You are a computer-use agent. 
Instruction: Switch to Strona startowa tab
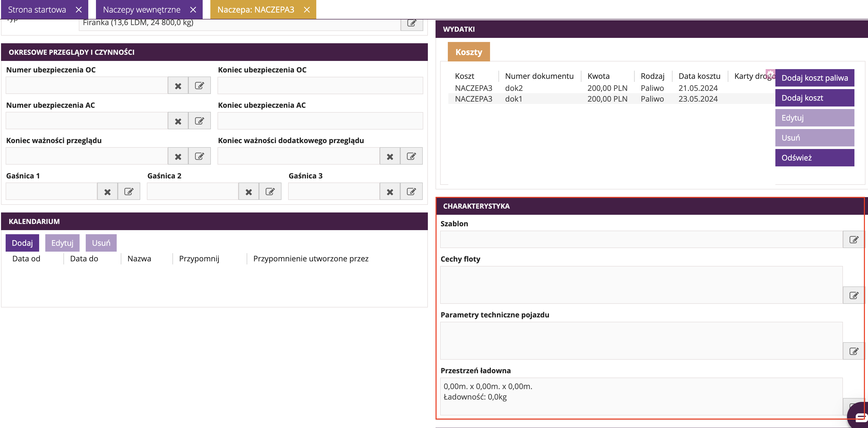[x=37, y=9]
